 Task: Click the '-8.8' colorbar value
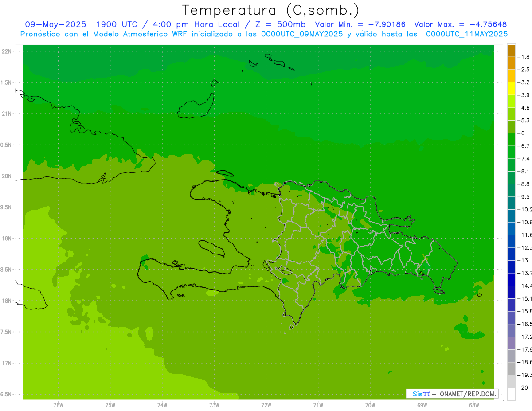[x=524, y=184]
